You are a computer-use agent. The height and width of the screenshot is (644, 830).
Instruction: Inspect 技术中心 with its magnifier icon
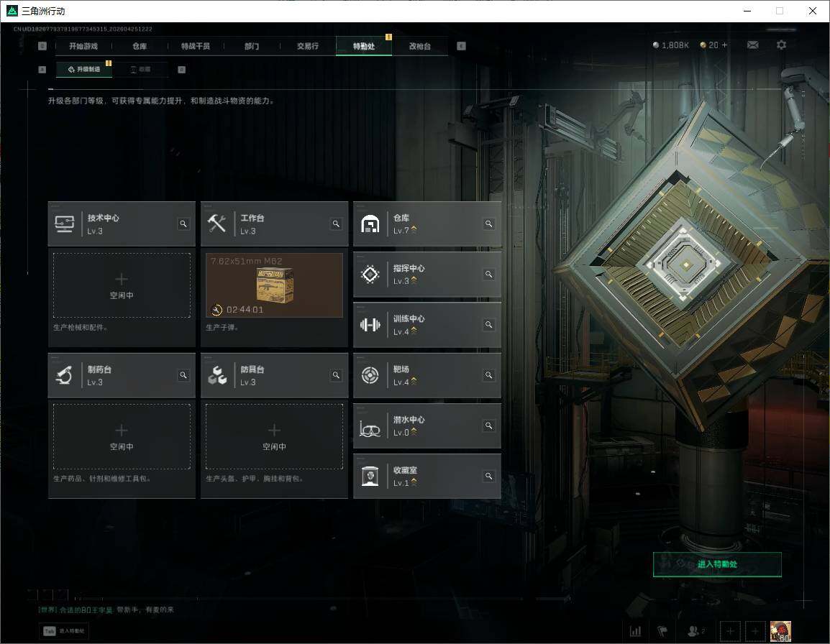(183, 224)
